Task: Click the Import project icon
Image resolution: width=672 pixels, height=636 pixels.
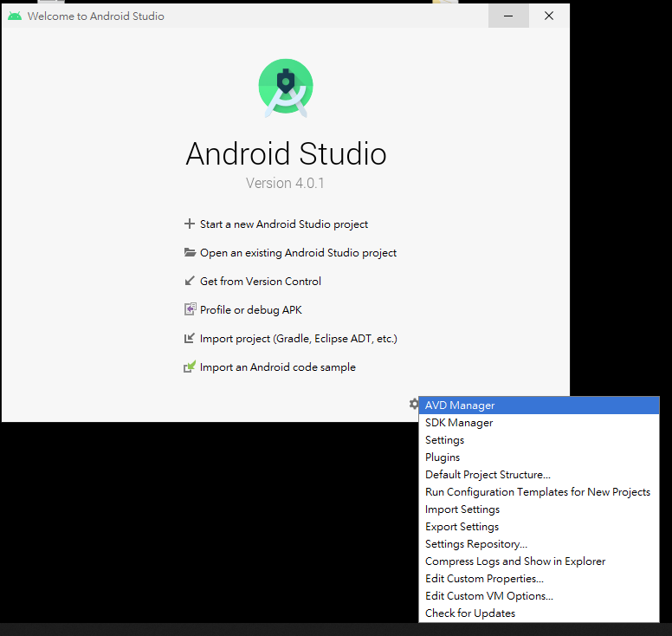Action: 190,339
